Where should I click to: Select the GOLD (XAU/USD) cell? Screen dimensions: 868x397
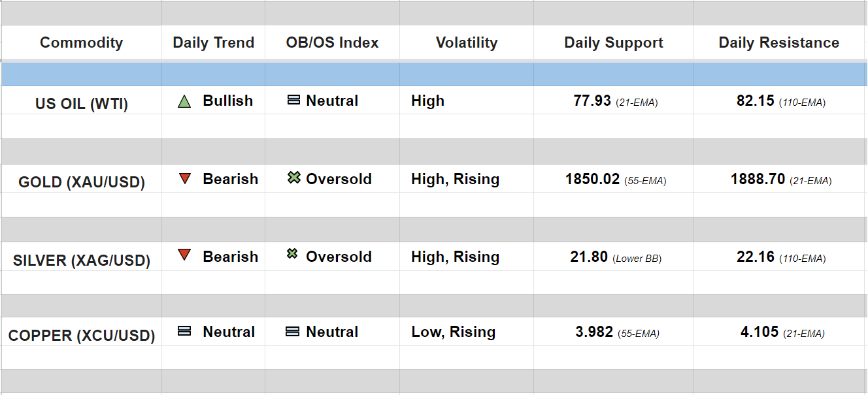[x=82, y=182]
